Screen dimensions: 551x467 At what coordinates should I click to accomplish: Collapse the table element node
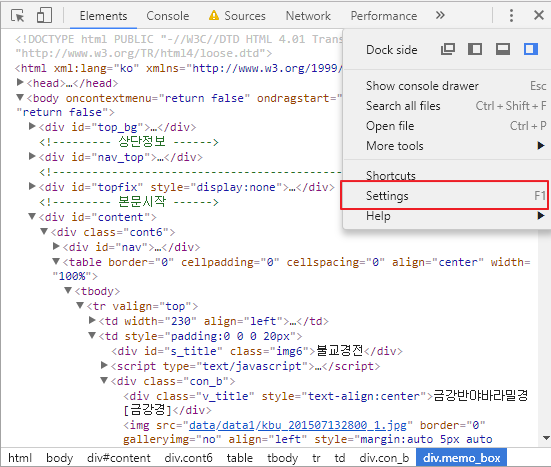click(x=56, y=261)
